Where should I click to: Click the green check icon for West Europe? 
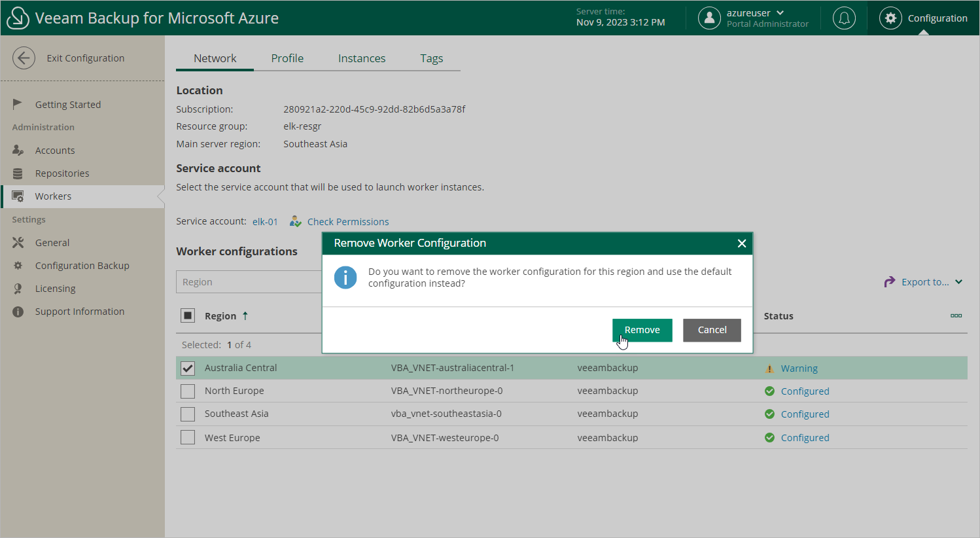tap(769, 438)
